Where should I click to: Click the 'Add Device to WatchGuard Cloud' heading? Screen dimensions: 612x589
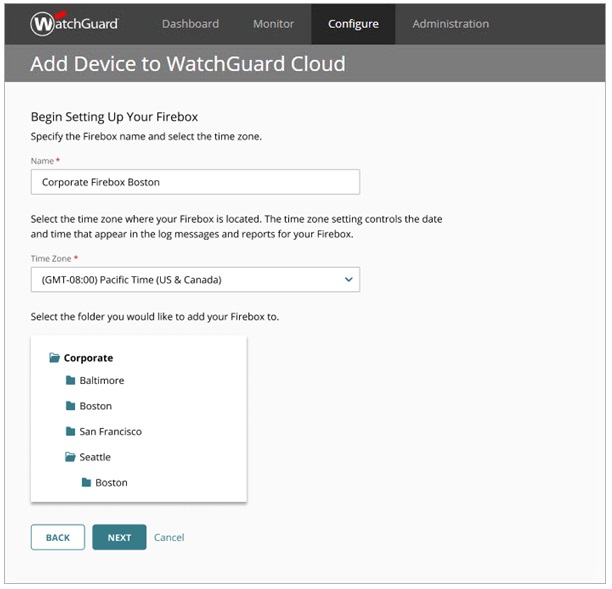[188, 64]
